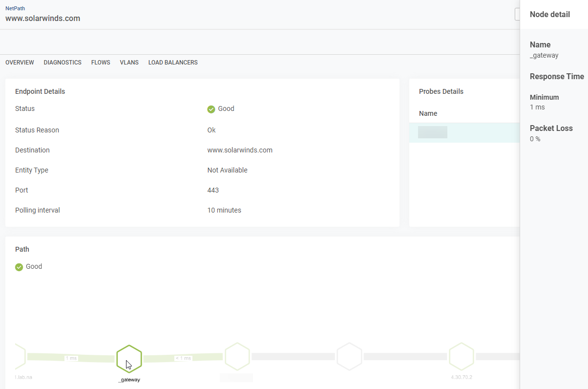Click the Polling interval value 10 minutes
588x389 pixels.
point(224,210)
